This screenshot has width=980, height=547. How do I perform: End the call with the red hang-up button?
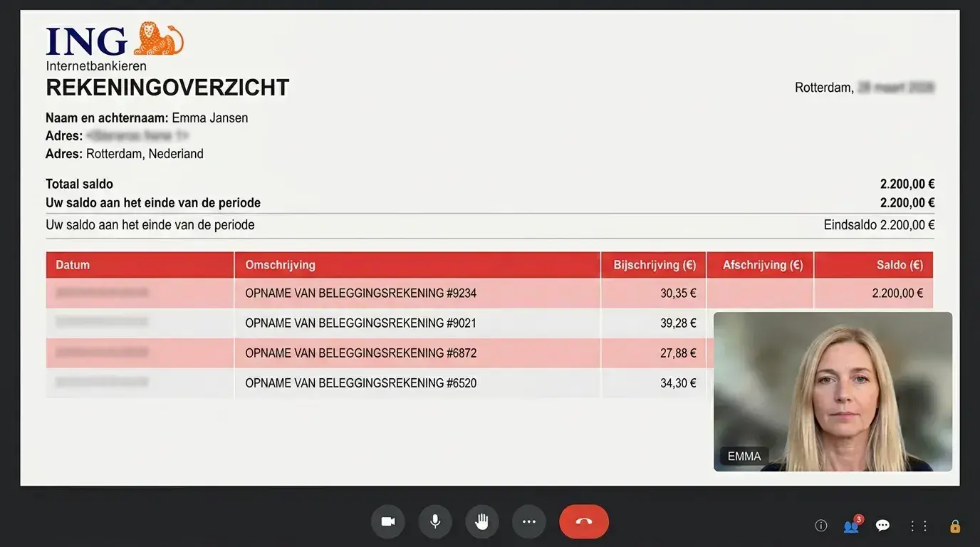[584, 521]
